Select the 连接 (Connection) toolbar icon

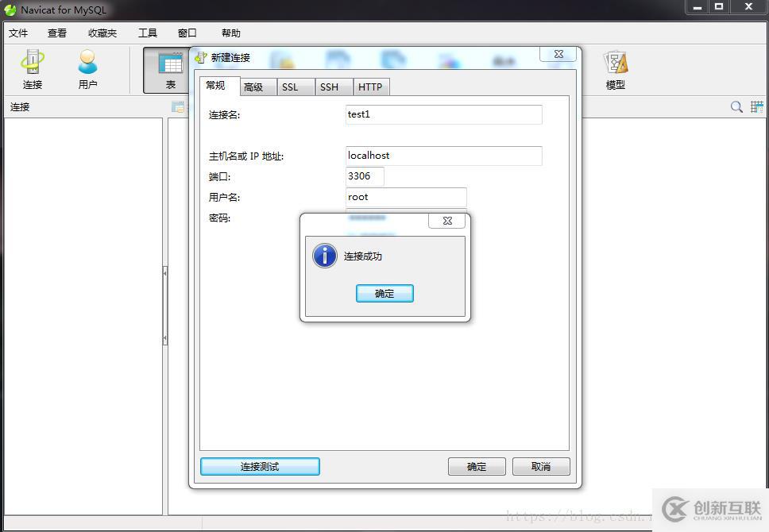[32, 69]
